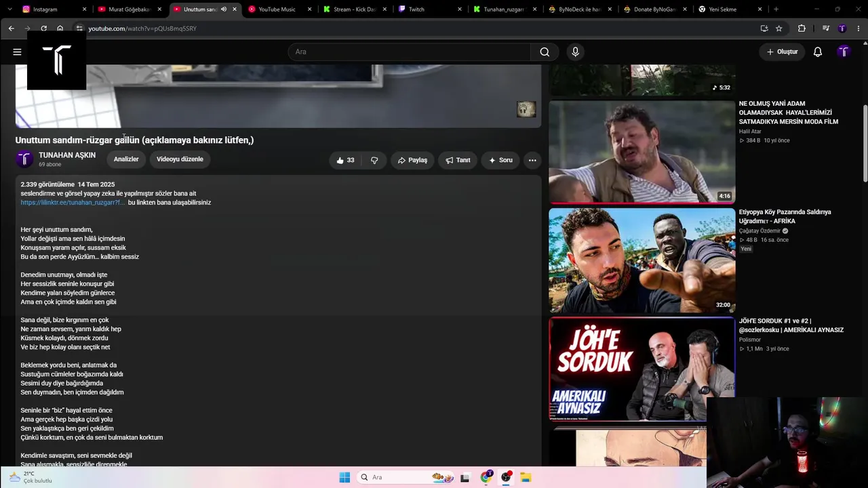Viewport: 868px width, 488px height.
Task: Open the JÖH'E SORDUK video thumbnail
Action: click(642, 369)
